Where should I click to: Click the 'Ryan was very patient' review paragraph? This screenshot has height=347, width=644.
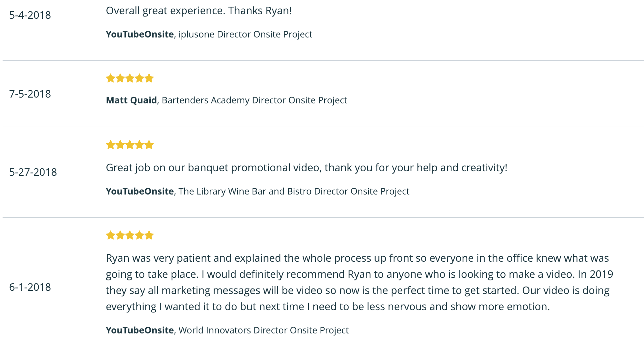359,282
